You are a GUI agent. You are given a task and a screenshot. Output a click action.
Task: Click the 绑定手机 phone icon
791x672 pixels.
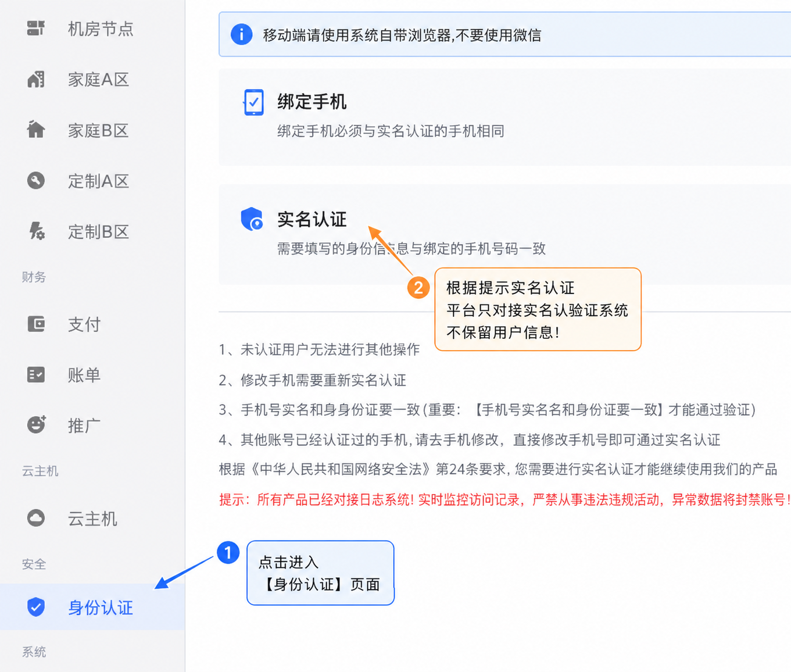tap(253, 102)
